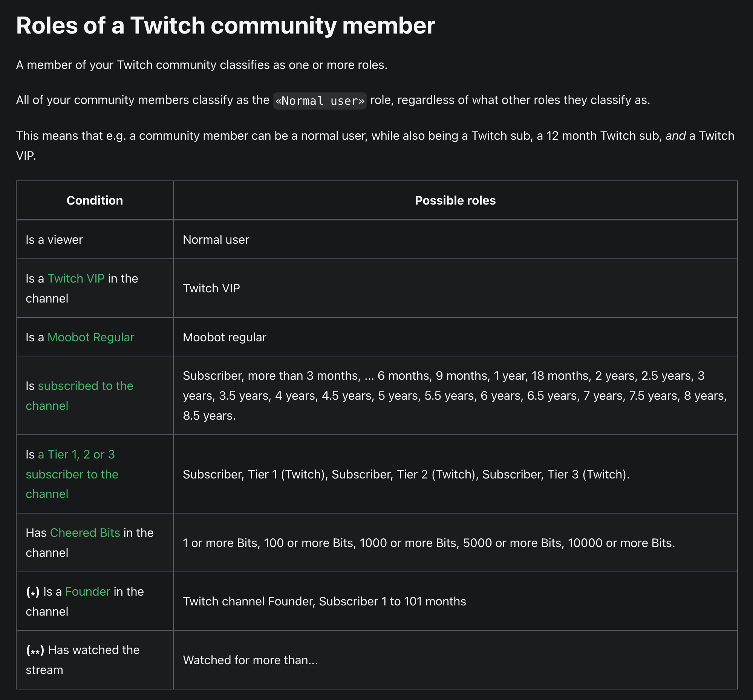This screenshot has width=753, height=700.
Task: Click the Normal user inline code text
Action: point(319,101)
